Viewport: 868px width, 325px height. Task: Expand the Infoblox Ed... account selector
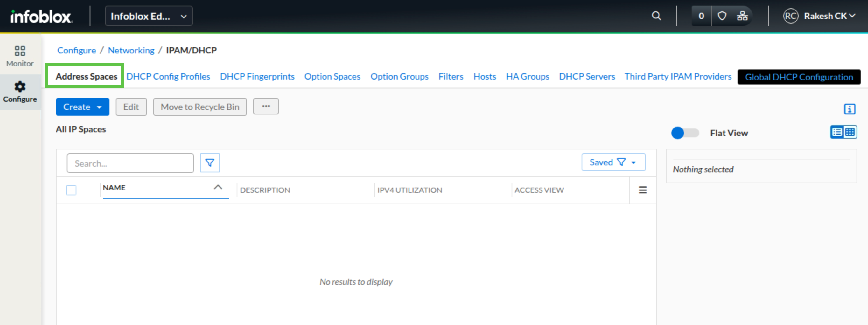149,16
